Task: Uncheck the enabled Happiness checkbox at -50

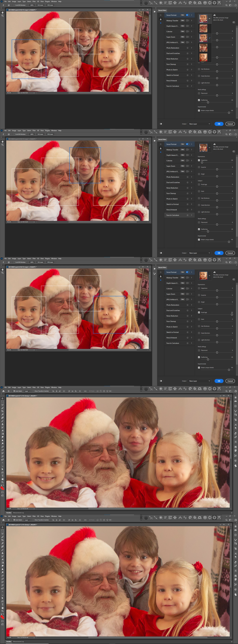Action: pyautogui.click(x=199, y=160)
